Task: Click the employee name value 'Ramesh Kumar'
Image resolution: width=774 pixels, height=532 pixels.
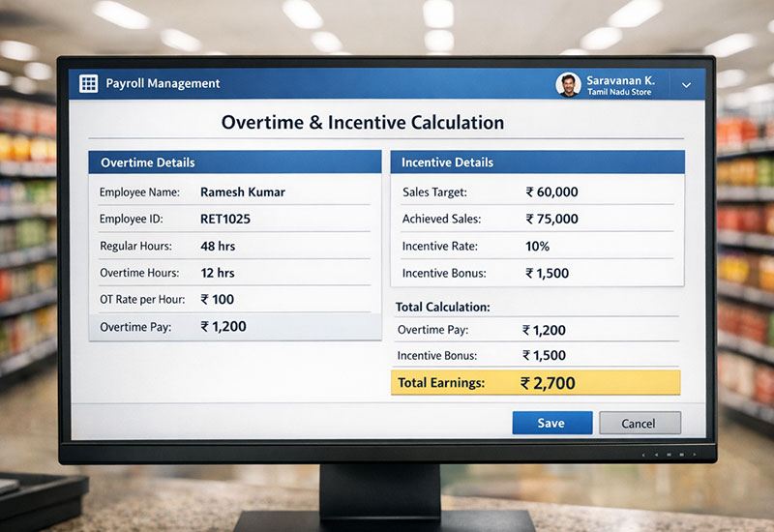Action: click(x=243, y=192)
